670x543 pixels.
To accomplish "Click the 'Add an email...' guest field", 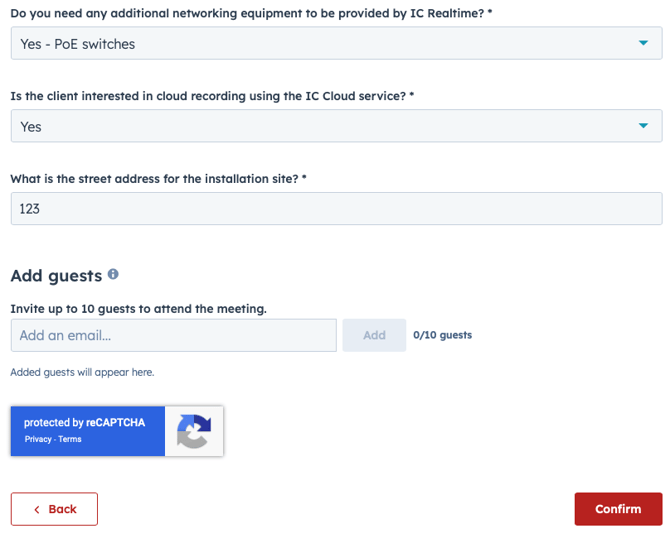I will click(173, 336).
